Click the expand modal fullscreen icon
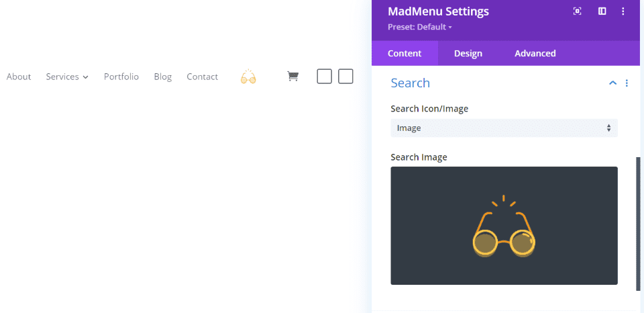The height and width of the screenshot is (313, 644). click(577, 11)
